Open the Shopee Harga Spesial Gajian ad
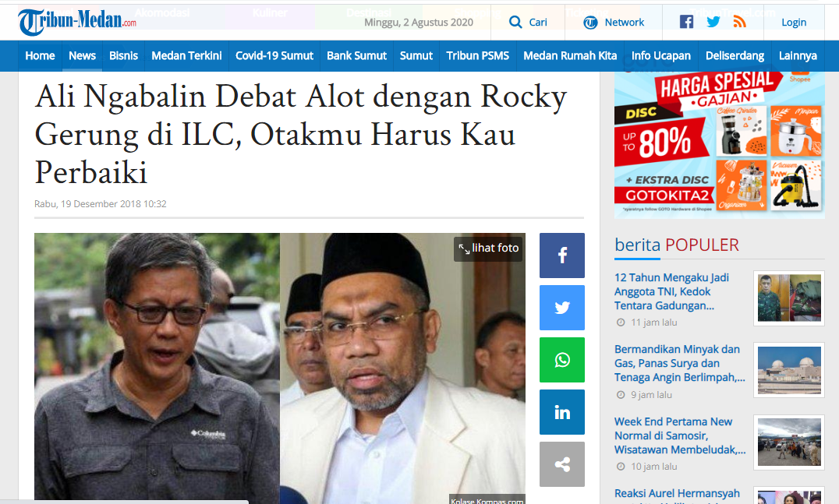839x504 pixels. tap(719, 145)
